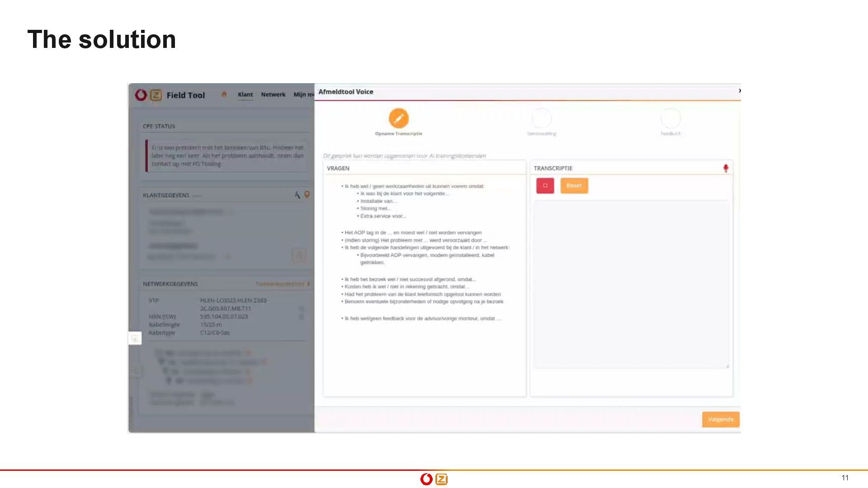
Task: Click the Kabeltype value C12/C6-5as
Action: click(x=215, y=333)
